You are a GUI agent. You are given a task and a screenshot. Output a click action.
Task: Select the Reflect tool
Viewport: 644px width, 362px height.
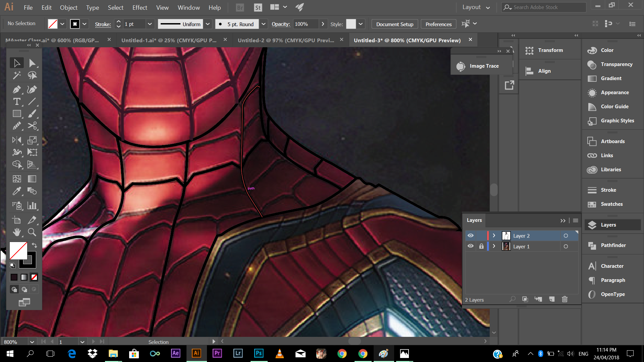16,140
